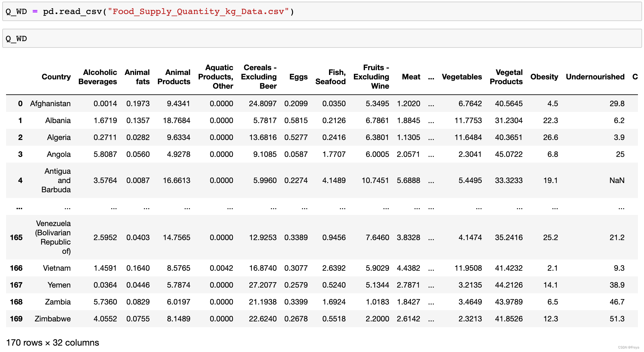
Task: Click the Cereals - Excluding Beer header
Action: click(259, 77)
